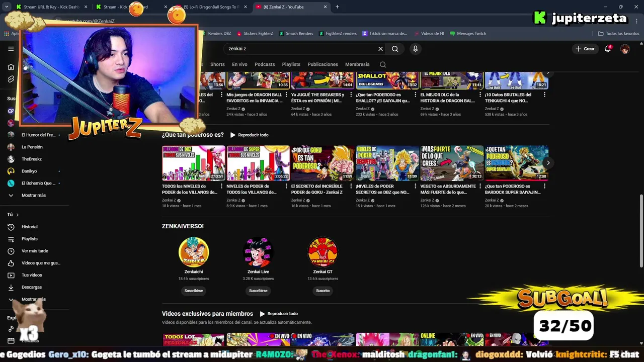Open the notifications bell
Viewport: 644px width, 362px height.
pyautogui.click(x=608, y=49)
